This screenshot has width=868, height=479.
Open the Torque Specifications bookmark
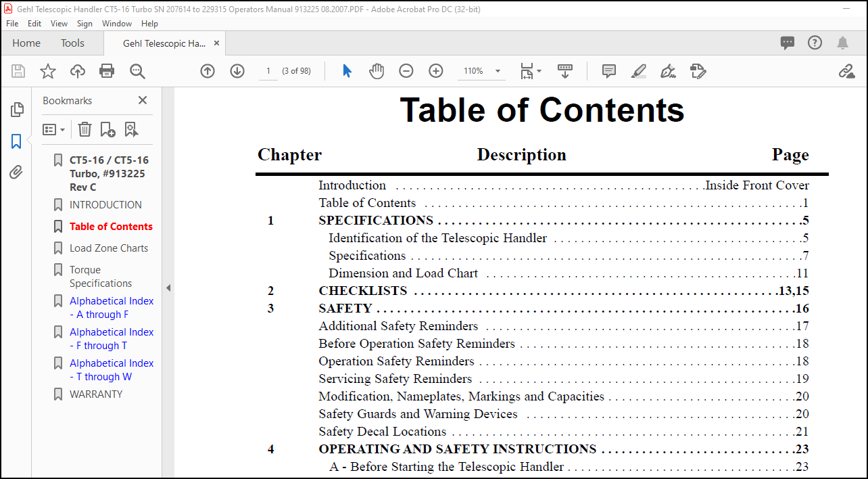(101, 276)
